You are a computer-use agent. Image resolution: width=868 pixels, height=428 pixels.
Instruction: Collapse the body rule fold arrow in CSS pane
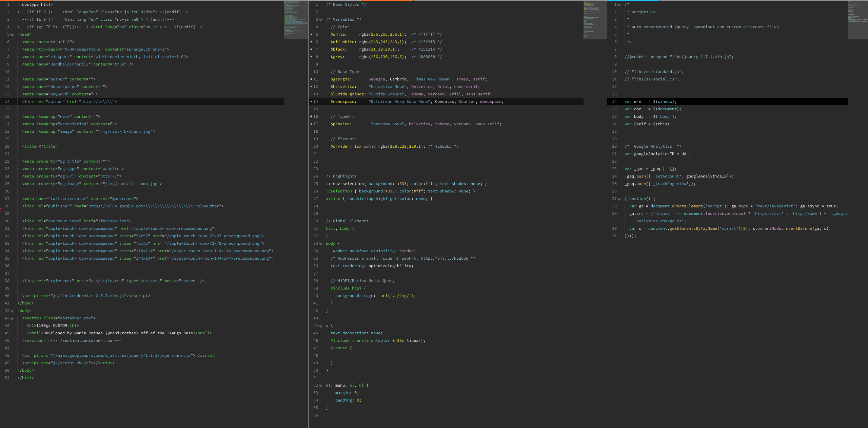(321, 244)
